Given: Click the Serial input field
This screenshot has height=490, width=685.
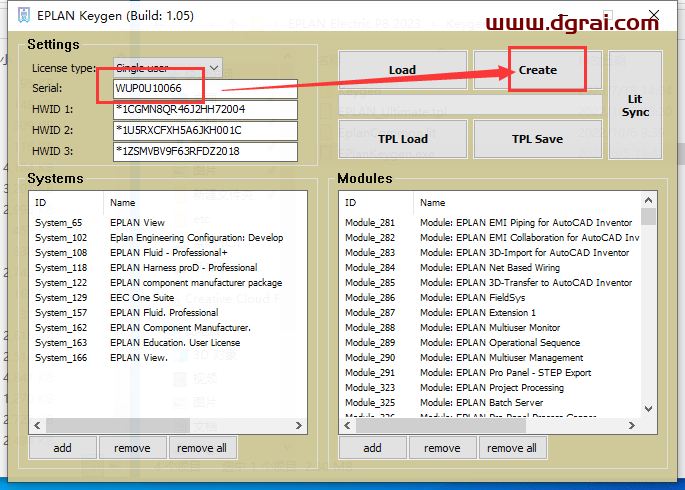Looking at the screenshot, I should 205,89.
